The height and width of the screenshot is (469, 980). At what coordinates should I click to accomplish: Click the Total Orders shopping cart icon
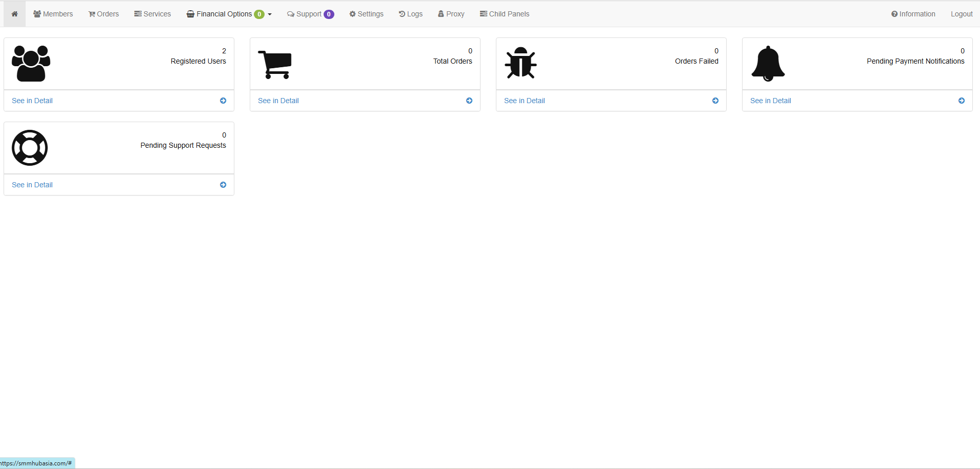[275, 65]
